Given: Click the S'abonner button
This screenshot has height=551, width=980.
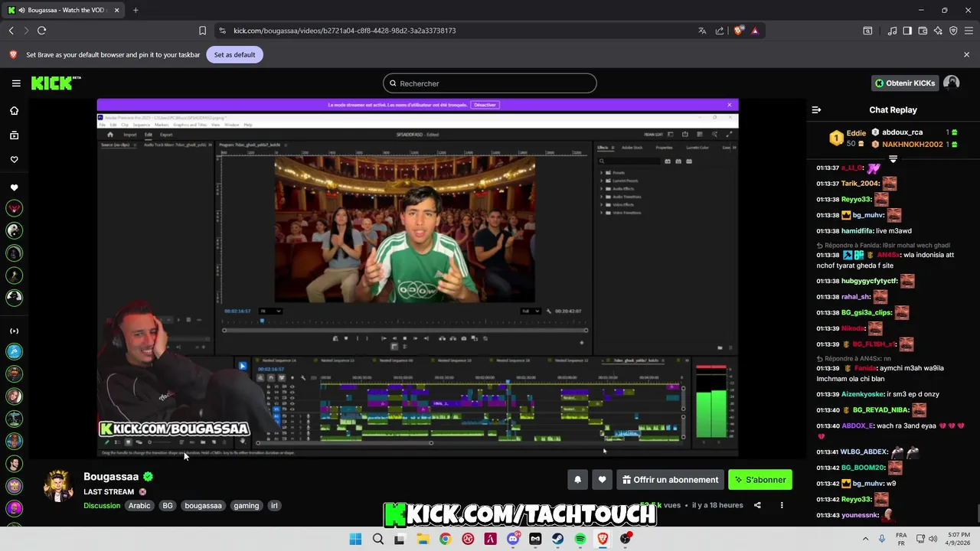Looking at the screenshot, I should [760, 480].
